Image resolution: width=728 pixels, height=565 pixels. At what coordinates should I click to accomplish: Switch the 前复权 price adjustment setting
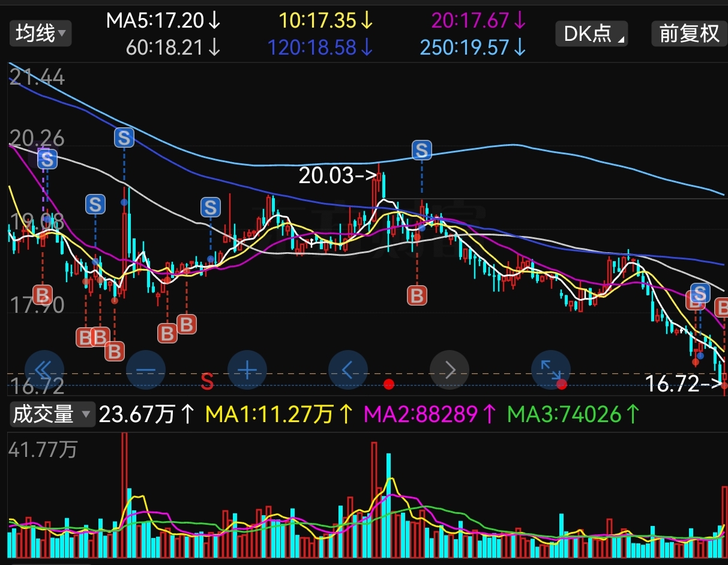690,33
